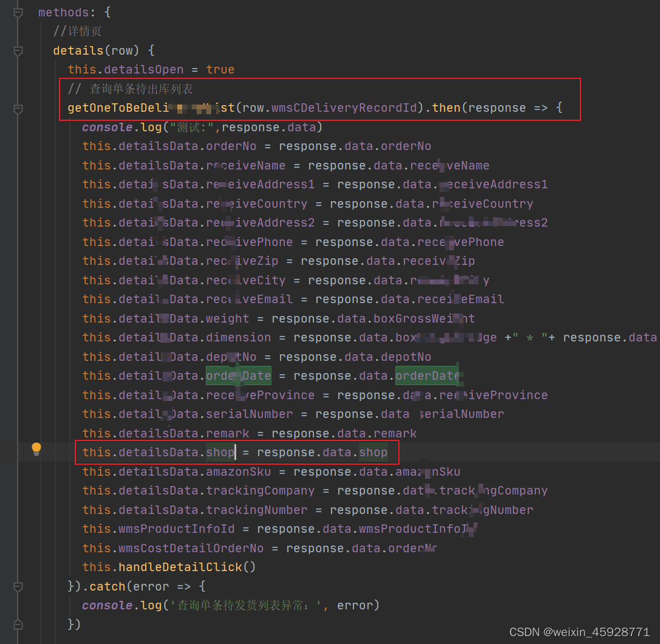Click the yellow lightbulb quick-fix icon
Viewport: 660px width, 644px height.
(x=36, y=448)
